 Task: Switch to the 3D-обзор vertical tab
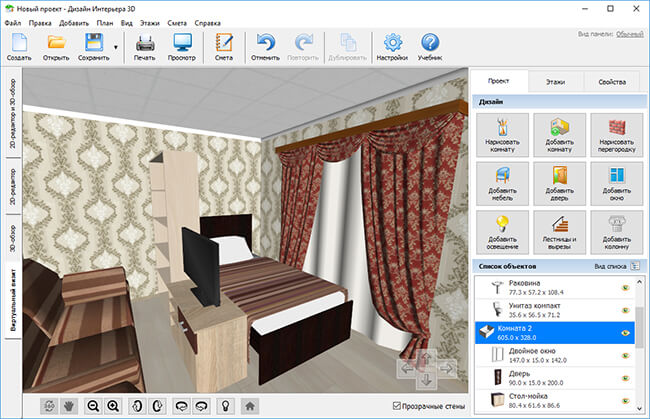click(13, 238)
